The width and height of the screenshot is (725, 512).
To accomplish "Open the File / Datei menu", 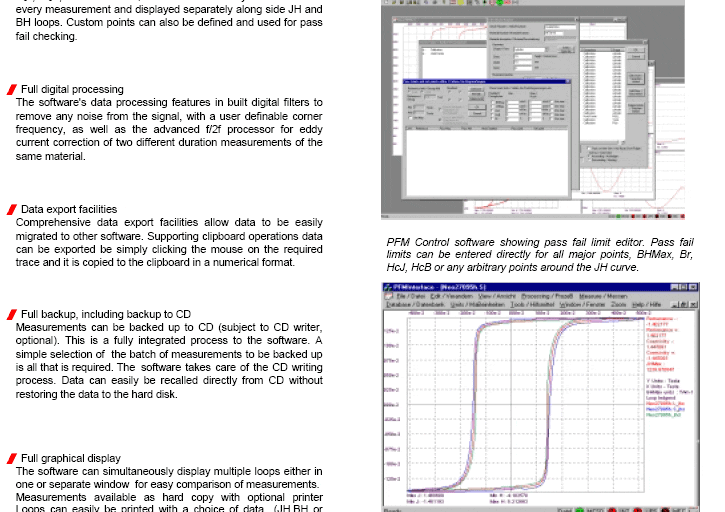I will point(411,296).
